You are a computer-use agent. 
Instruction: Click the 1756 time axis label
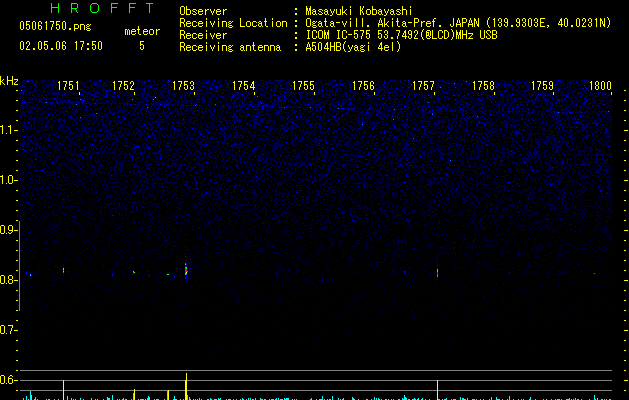point(363,86)
